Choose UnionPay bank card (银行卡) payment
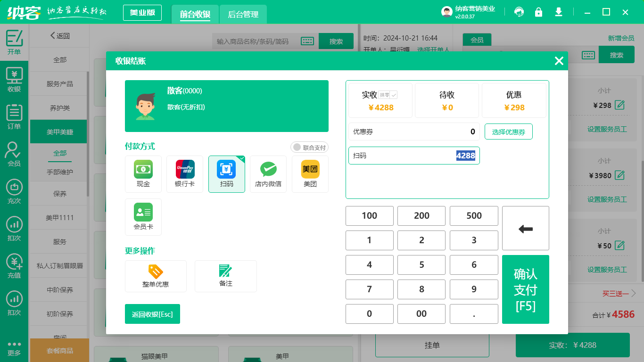Image resolution: width=644 pixels, height=362 pixels. 185,174
